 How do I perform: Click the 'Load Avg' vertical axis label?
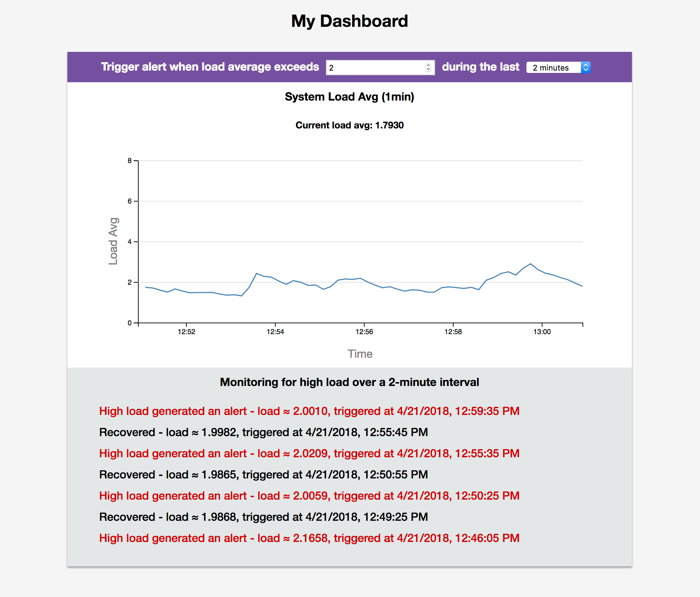pyautogui.click(x=113, y=241)
